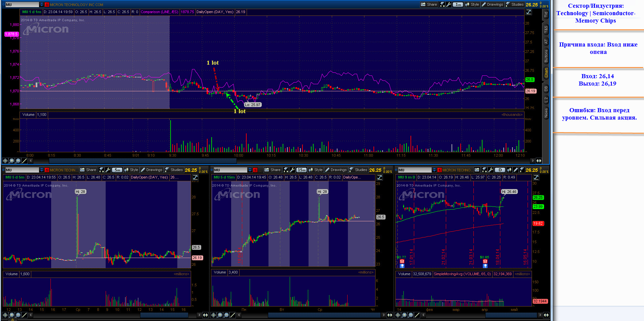The height and width of the screenshot is (321, 644).
Task: Open the Buttons sidebar tab
Action: [x=546, y=56]
